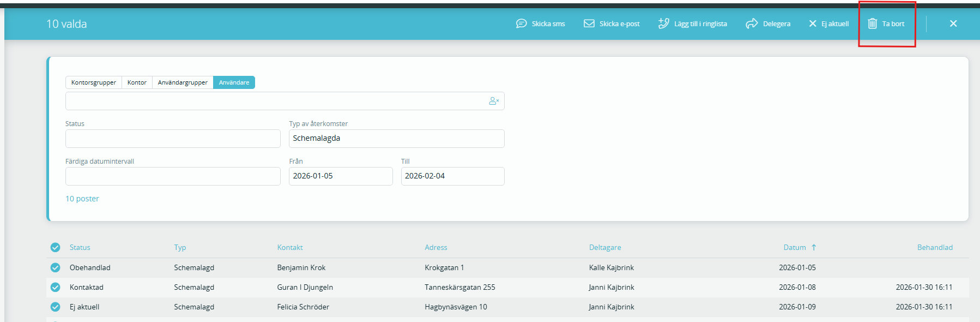Click the Skicka sms speech bubble icon

521,23
